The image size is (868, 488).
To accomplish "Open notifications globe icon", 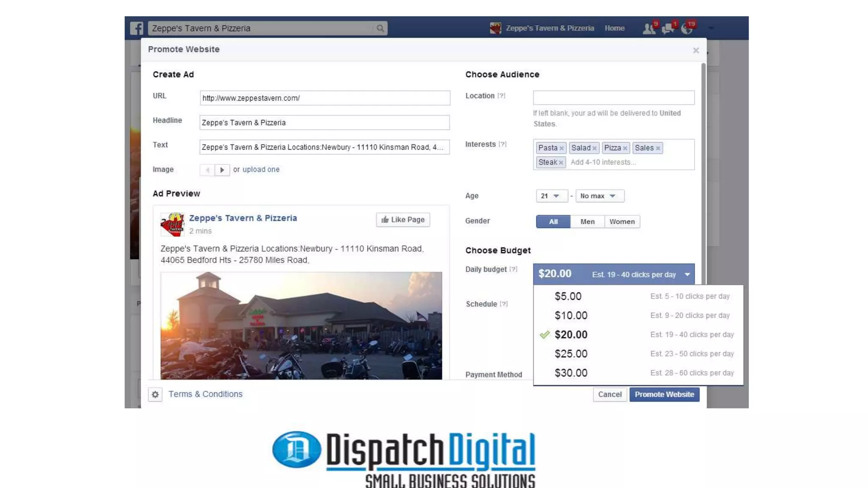I will click(x=686, y=29).
